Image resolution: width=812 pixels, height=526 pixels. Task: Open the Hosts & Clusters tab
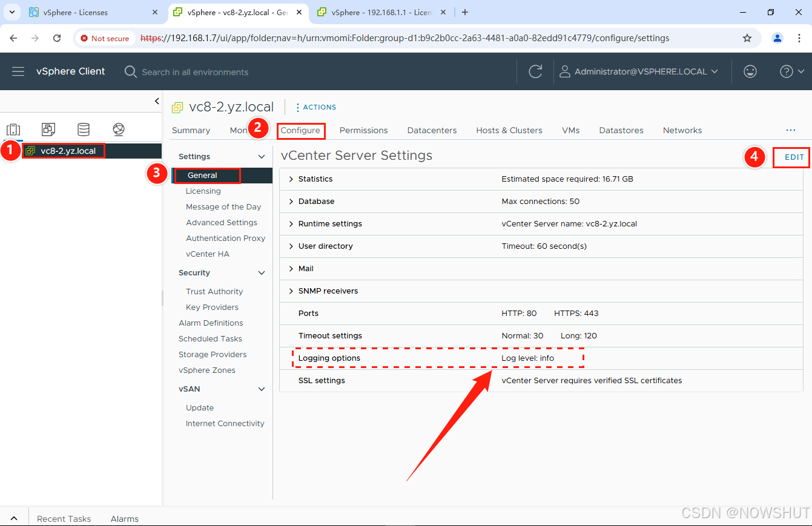509,130
